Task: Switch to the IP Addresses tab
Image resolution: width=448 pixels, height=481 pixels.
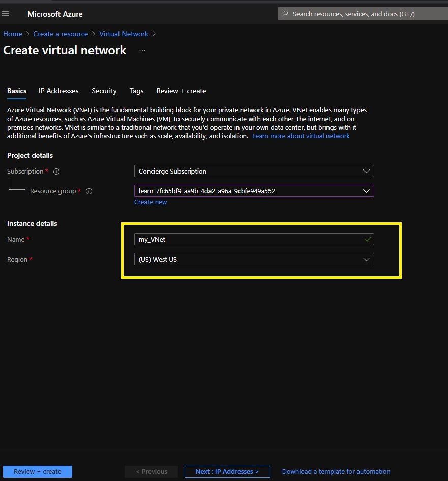Action: coord(58,91)
